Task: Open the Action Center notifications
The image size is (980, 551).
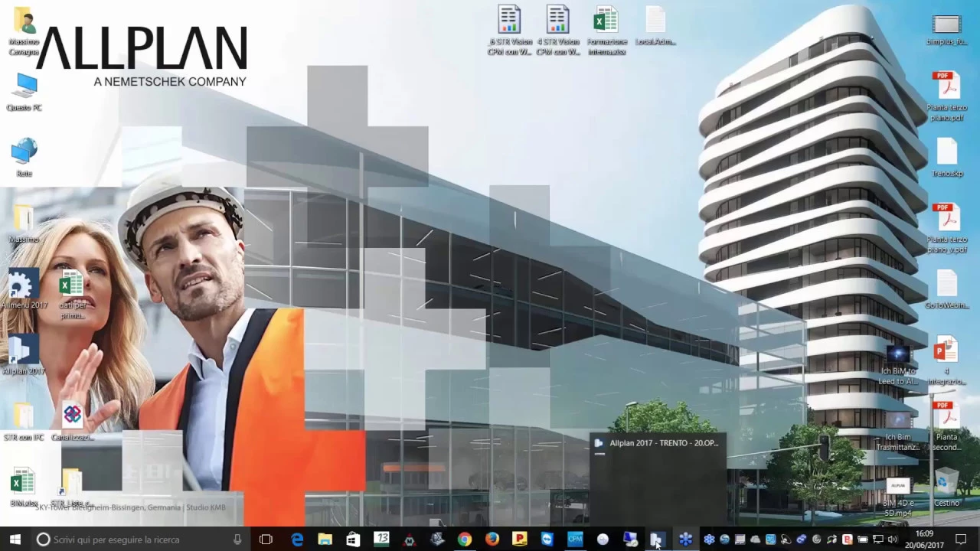Action: coord(961,540)
